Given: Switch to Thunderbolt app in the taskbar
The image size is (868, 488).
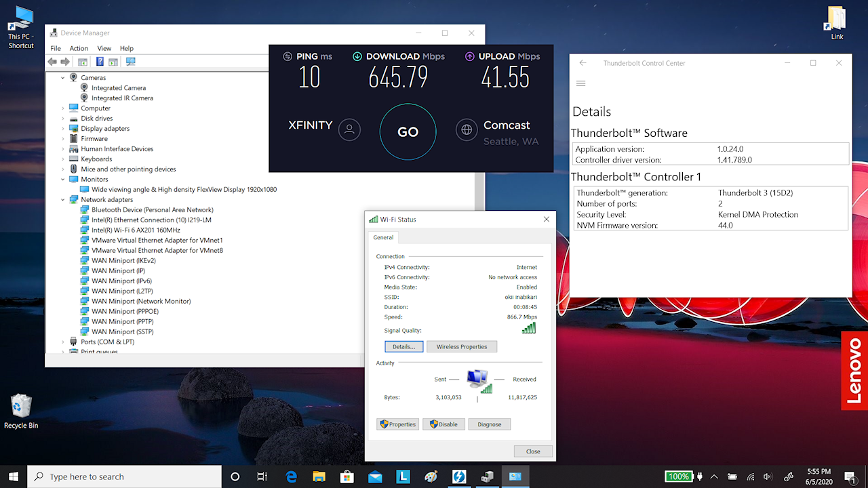Looking at the screenshot, I should [459, 476].
